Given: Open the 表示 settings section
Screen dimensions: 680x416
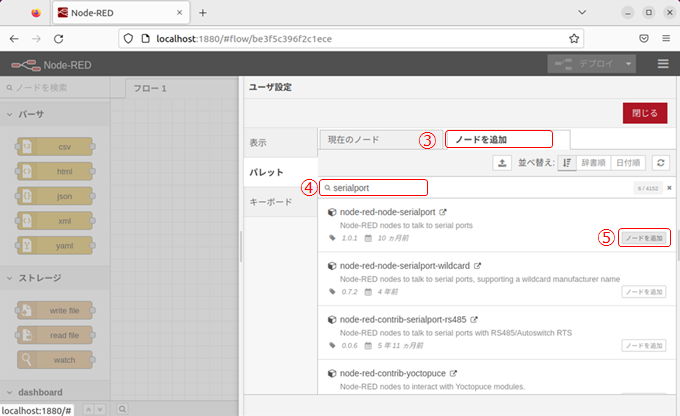Looking at the screenshot, I should click(258, 143).
